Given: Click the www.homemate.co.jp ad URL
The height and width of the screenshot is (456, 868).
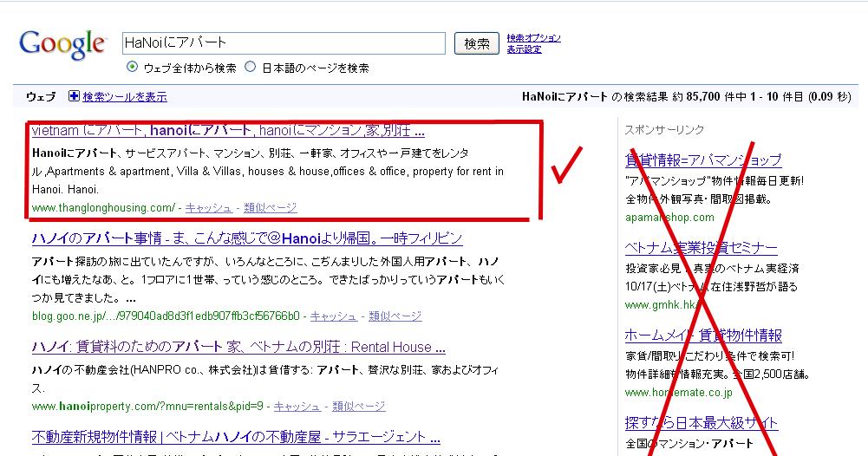Looking at the screenshot, I should tap(679, 393).
